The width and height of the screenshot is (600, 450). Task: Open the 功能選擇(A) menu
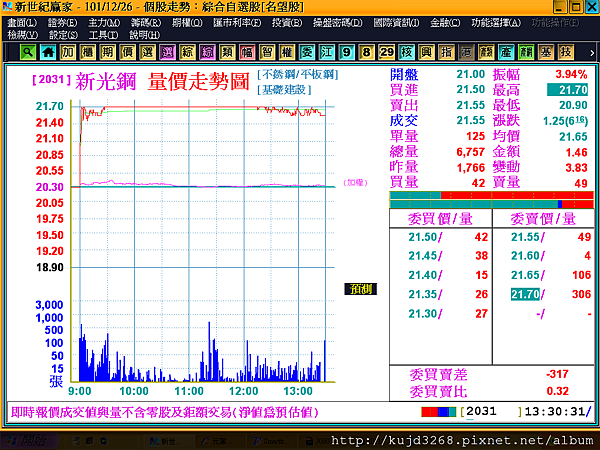[496, 23]
